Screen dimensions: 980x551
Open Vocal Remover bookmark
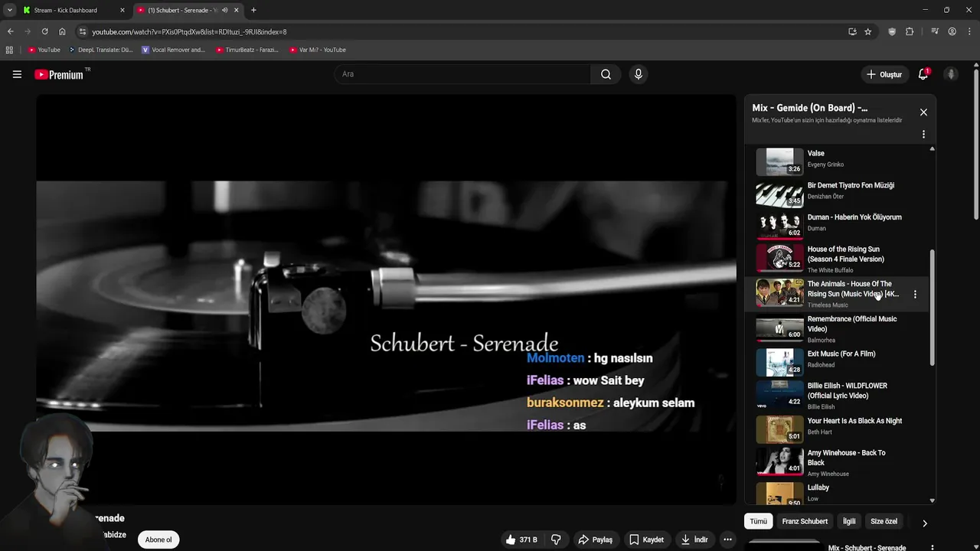[173, 50]
